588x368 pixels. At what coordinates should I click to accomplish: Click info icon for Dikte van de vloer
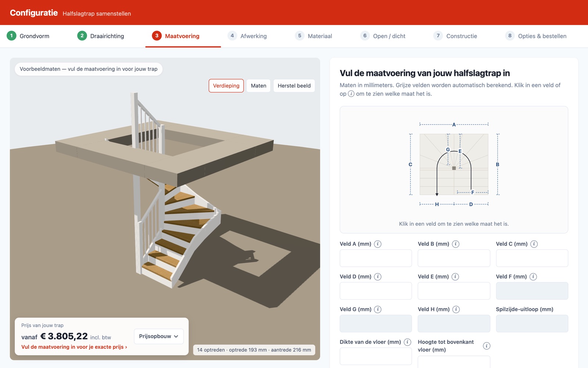[407, 342]
